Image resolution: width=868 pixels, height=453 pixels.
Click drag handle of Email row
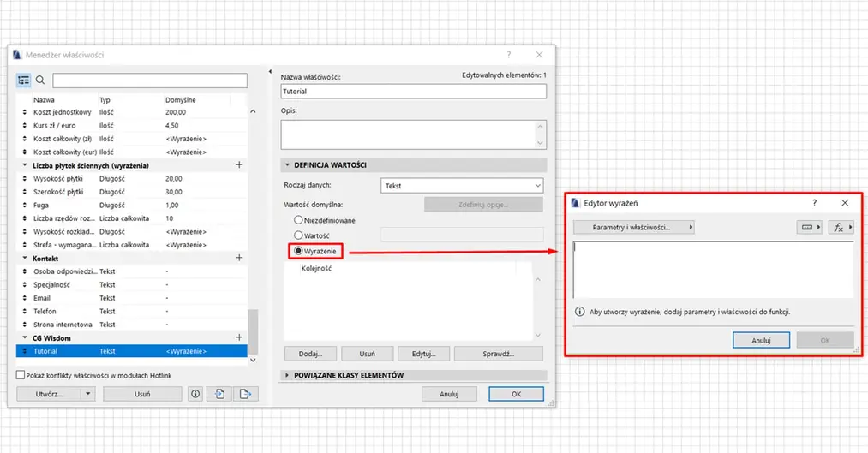[x=24, y=298]
